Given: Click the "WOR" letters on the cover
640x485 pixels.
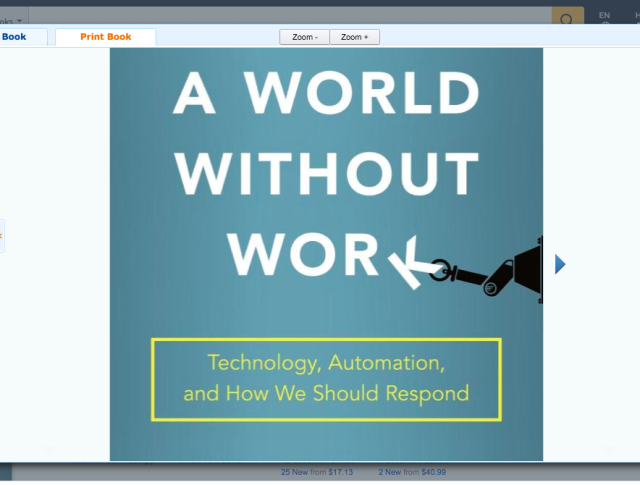Looking at the screenshot, I should pyautogui.click(x=302, y=255).
